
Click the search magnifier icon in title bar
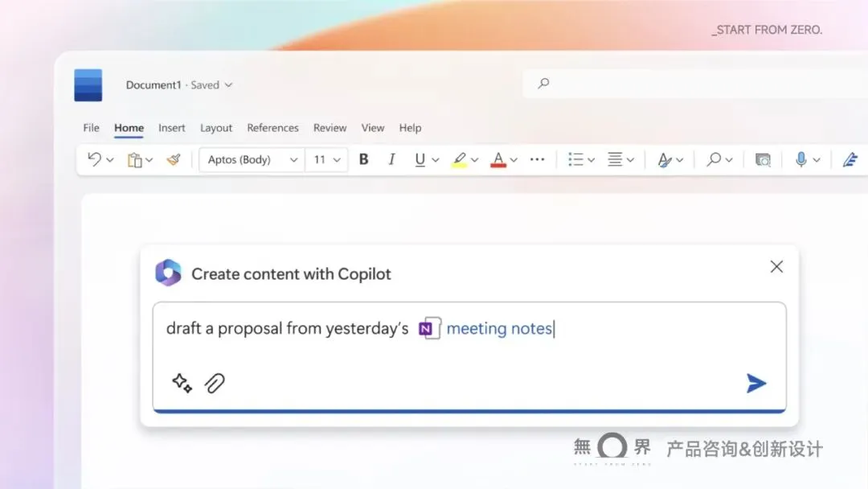point(543,83)
